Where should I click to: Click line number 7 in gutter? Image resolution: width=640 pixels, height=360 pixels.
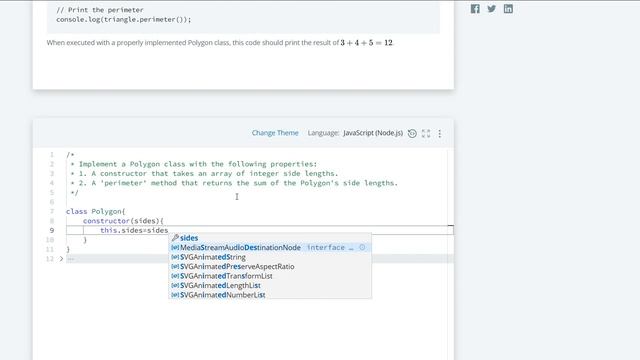pos(52,211)
